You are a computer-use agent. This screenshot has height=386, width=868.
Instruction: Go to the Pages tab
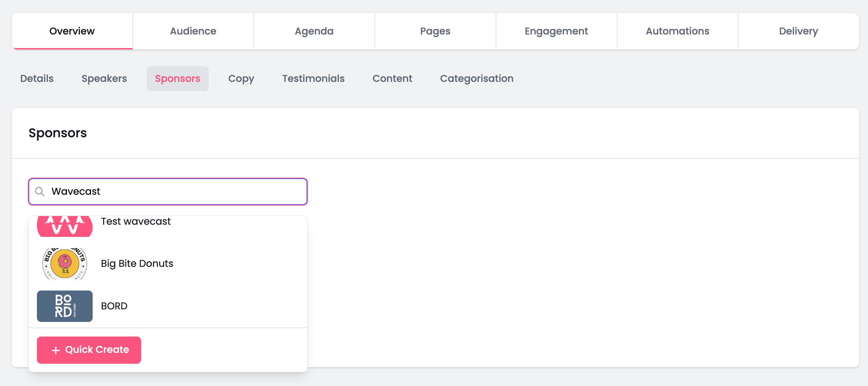click(x=435, y=31)
